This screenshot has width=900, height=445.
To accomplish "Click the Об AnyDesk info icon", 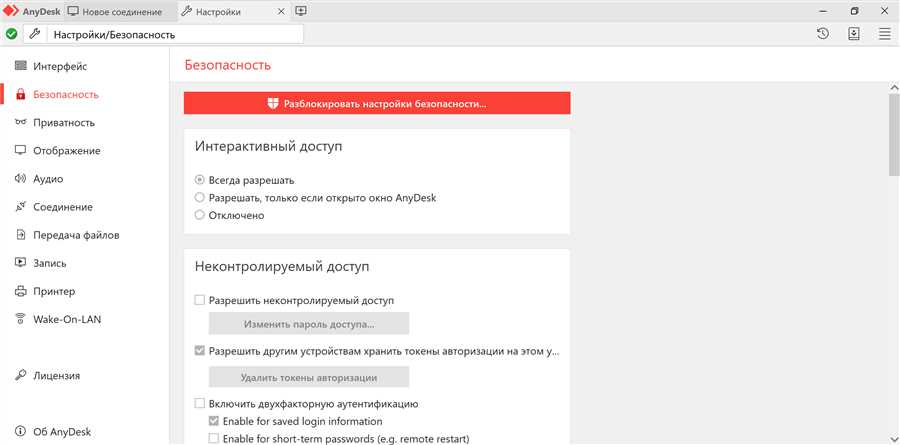I will 21,432.
